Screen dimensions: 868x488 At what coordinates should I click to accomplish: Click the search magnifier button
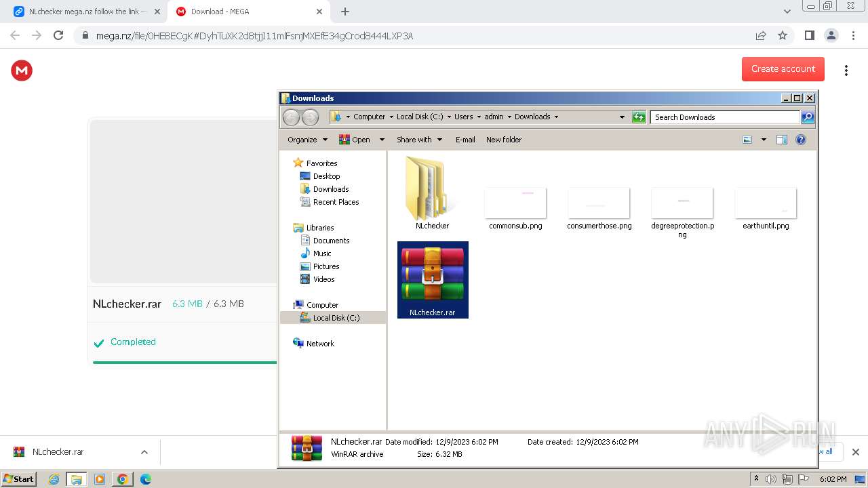808,117
